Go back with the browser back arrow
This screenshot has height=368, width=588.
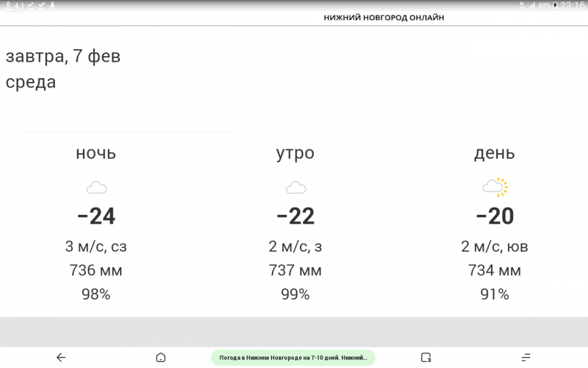pos(61,358)
